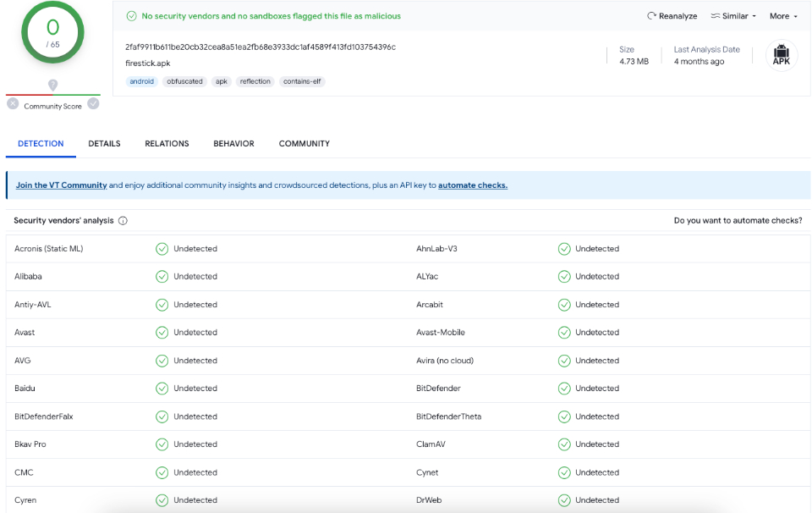Click the Bkav Pro undetected check icon

pyautogui.click(x=162, y=444)
